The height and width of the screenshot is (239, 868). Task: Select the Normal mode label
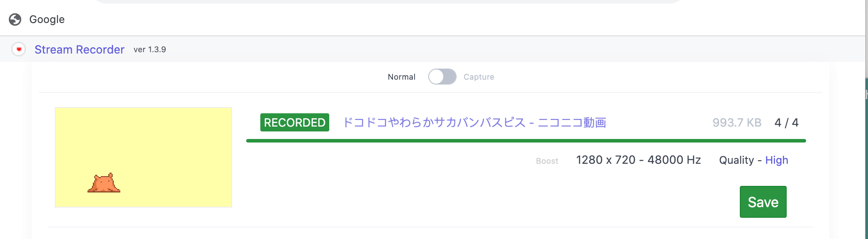pos(401,77)
